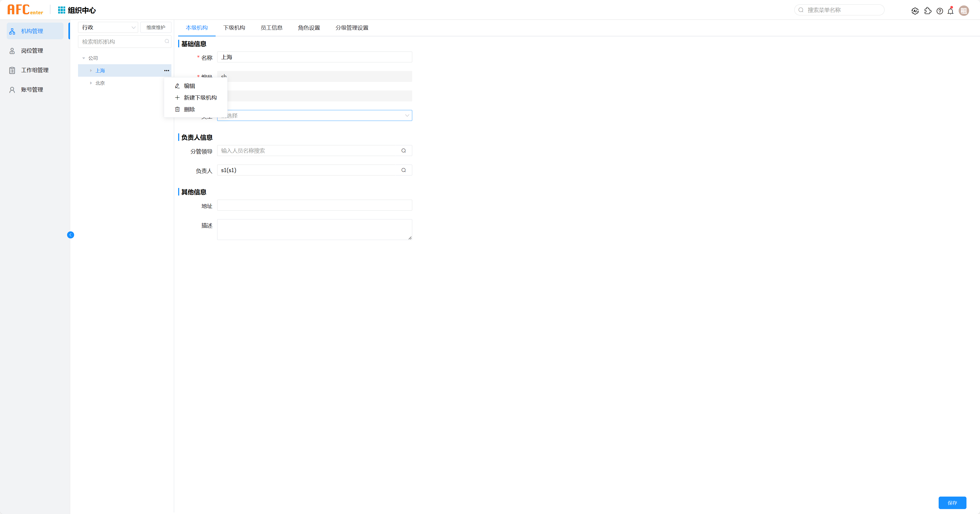Open the AI assistant icon in header
Screen dimensions: 980x514
pyautogui.click(x=915, y=11)
